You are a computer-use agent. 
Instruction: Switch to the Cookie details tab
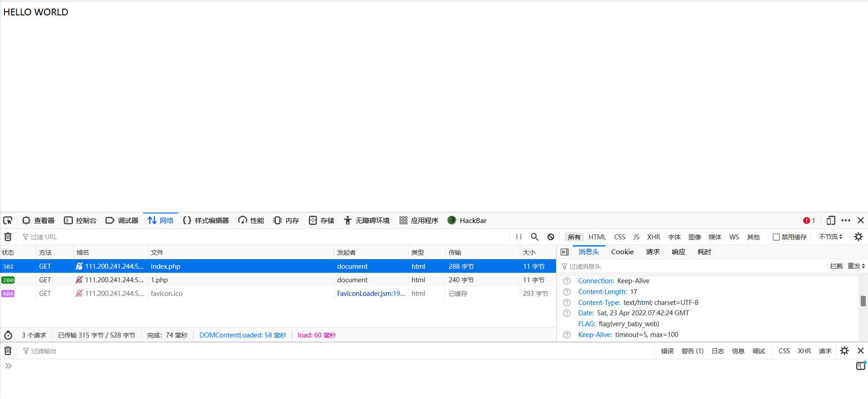[623, 252]
